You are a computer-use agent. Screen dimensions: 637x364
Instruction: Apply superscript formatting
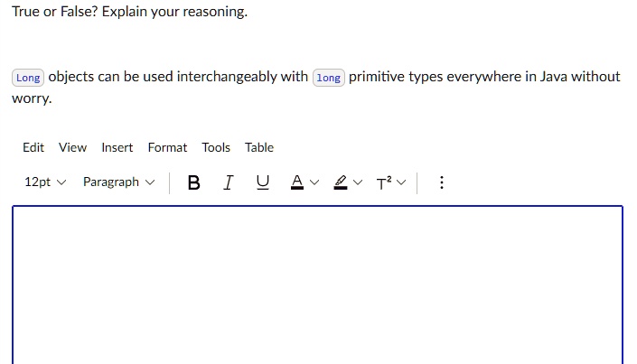[384, 182]
